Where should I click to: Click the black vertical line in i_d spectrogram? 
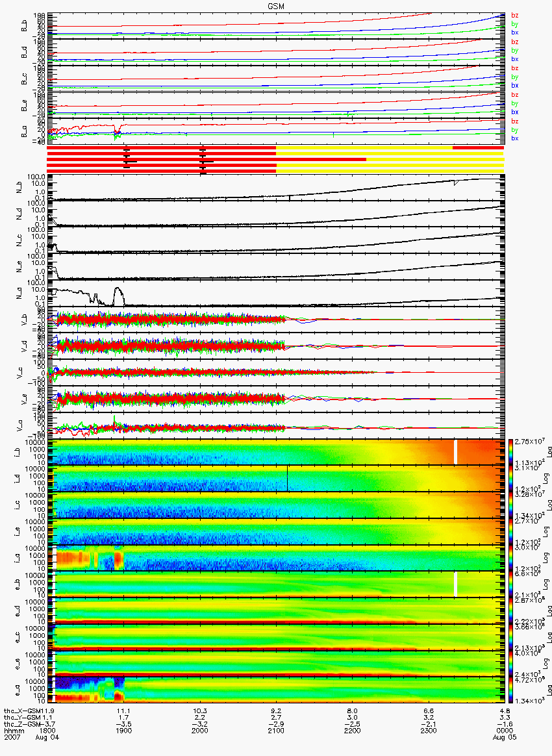[x=287, y=478]
